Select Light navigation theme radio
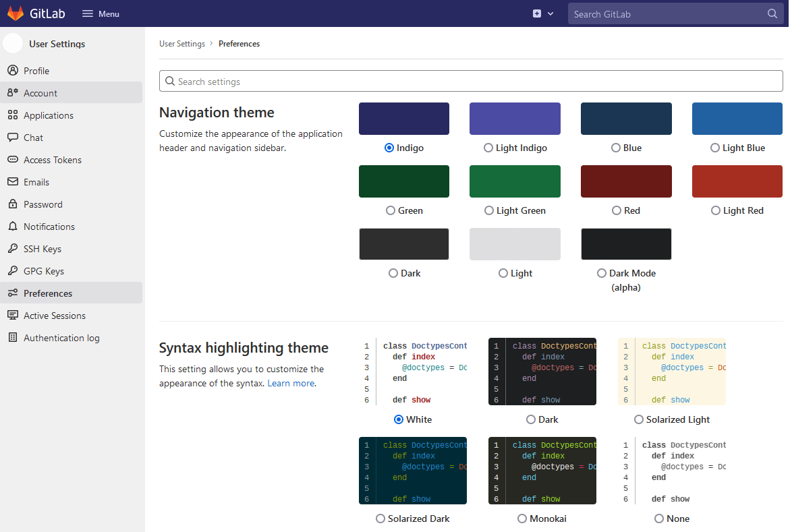 tap(503, 273)
